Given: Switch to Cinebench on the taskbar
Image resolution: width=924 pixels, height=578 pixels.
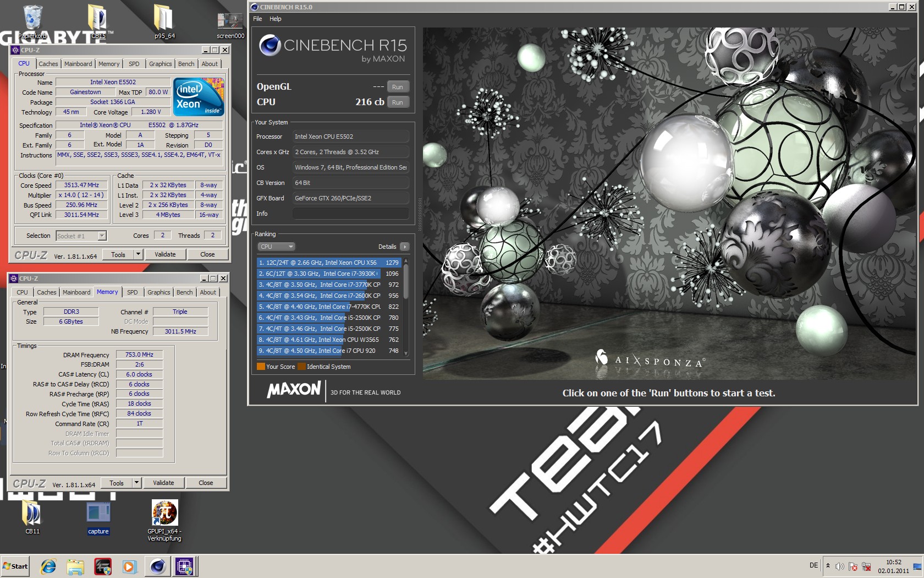Looking at the screenshot, I should pos(157,566).
